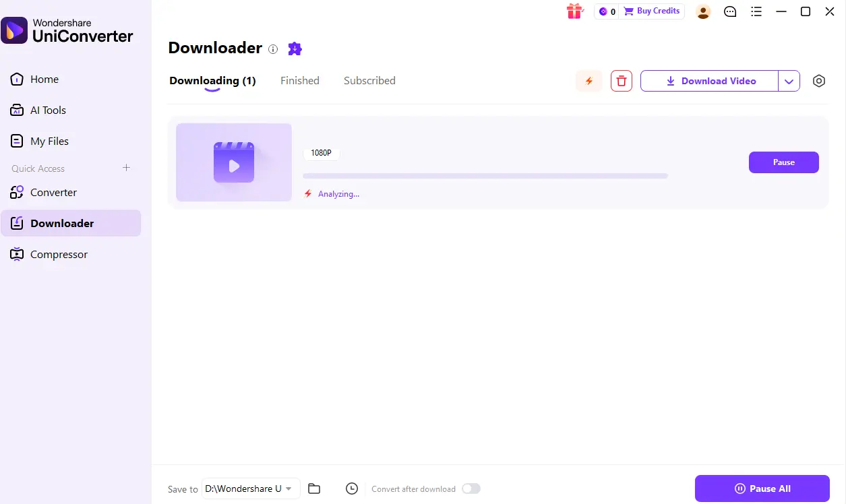The image size is (846, 504).
Task: Open the Save to path dropdown
Action: click(251, 489)
